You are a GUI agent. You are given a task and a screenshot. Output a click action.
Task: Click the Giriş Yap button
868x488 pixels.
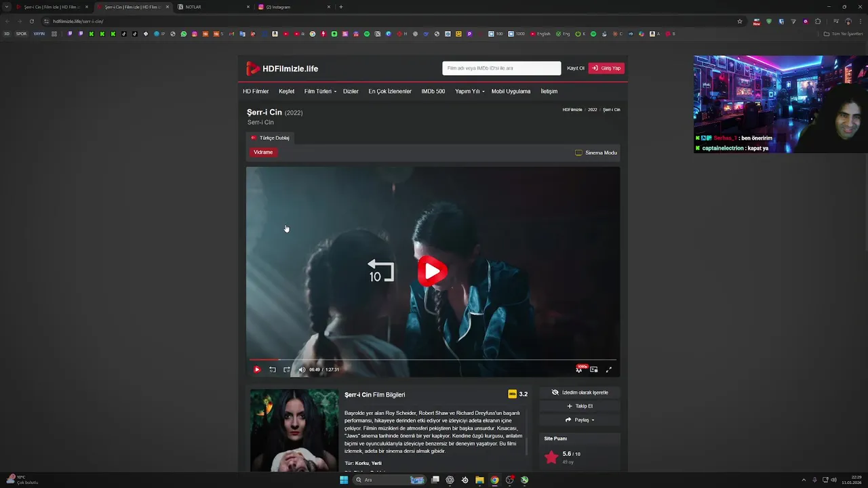(606, 68)
